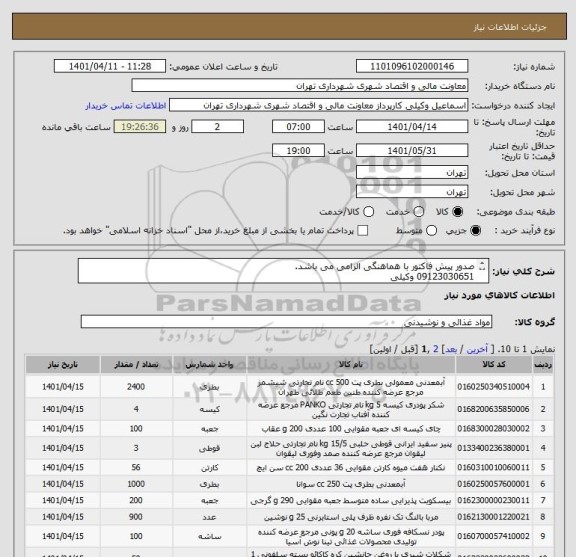Viewport: 576px width, 557px height.
Task: Click the تاریخ نیاز column header
Action: [x=62, y=364]
